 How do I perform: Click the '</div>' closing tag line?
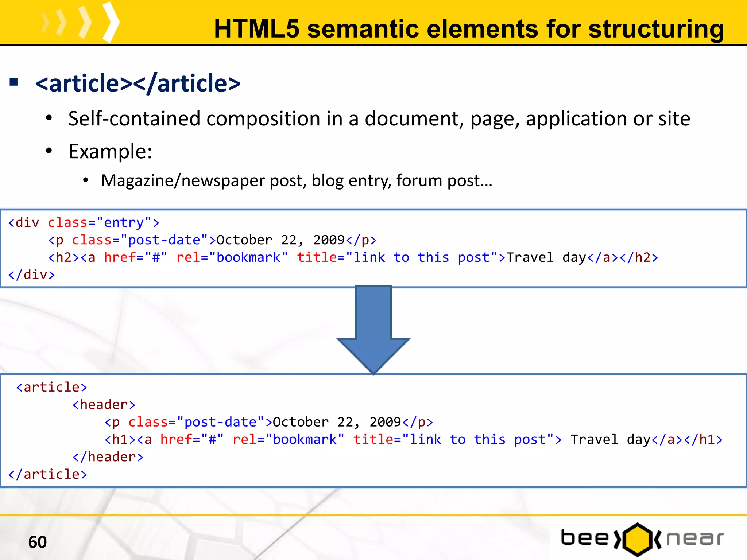pyautogui.click(x=31, y=275)
